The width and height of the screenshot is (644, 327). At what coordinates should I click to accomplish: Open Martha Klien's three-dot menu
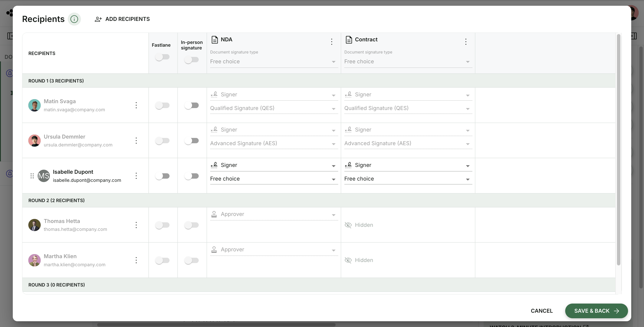click(x=136, y=260)
